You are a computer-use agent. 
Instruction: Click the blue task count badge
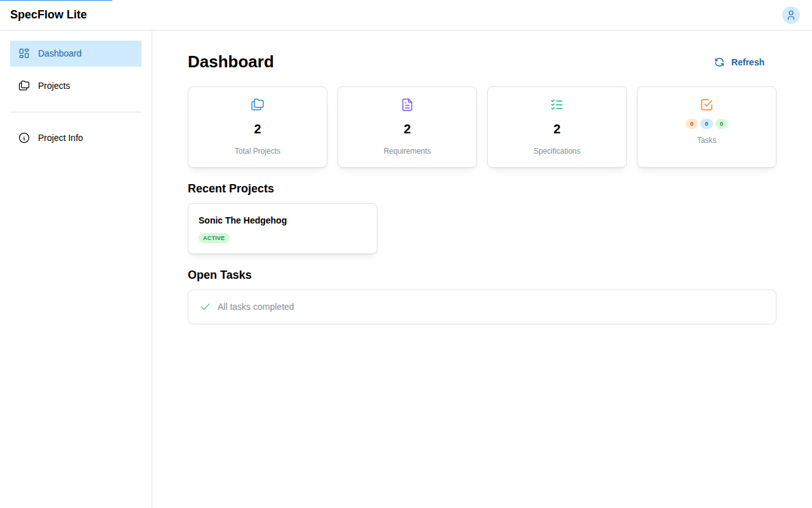tap(707, 124)
